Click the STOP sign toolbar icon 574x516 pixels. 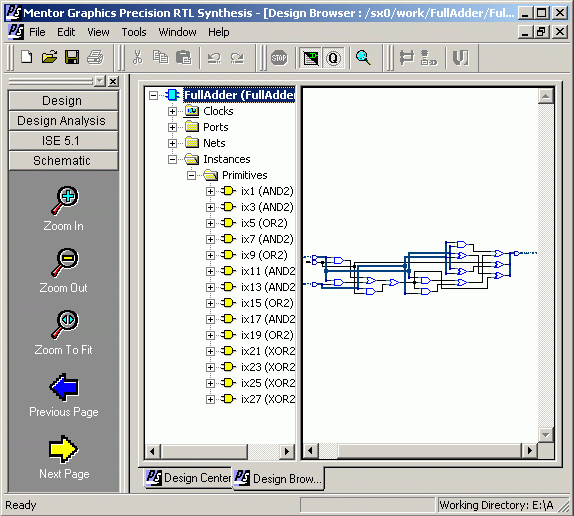pos(279,58)
